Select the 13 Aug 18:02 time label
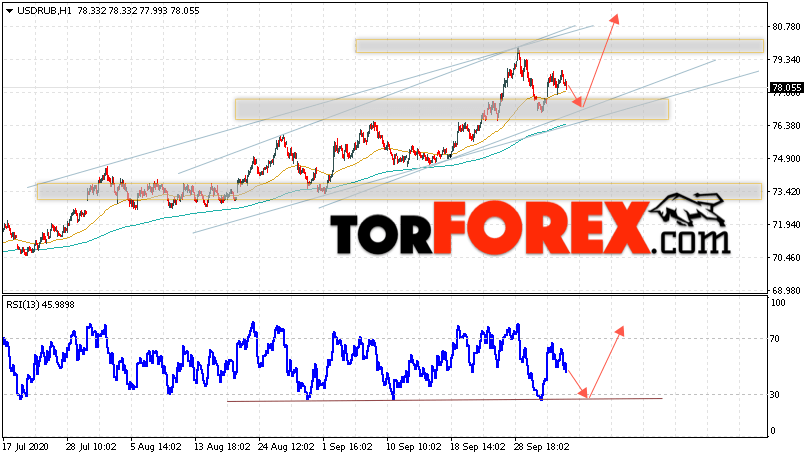This screenshot has width=808, height=458. 222,447
